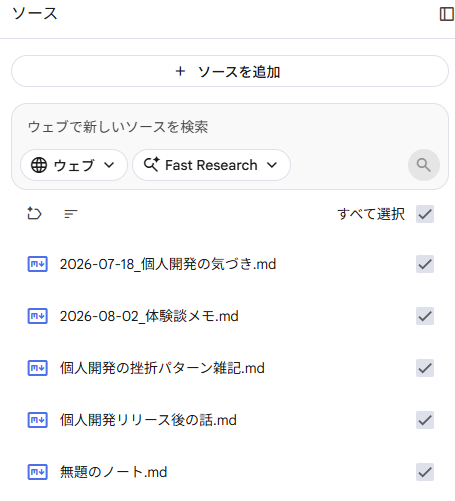Collapse the ソース side panel icon
455x501 pixels.
pyautogui.click(x=447, y=14)
